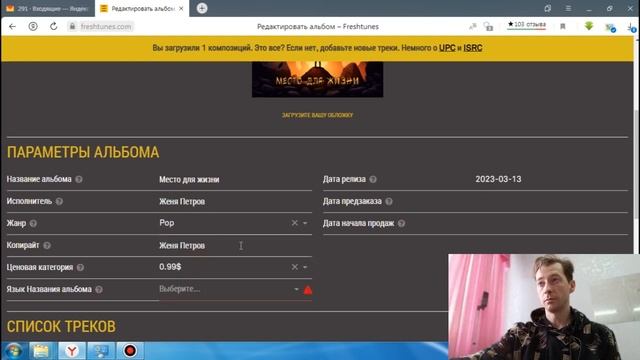Click the site lock icon in address bar
This screenshot has height=360, width=640.
[x=72, y=27]
